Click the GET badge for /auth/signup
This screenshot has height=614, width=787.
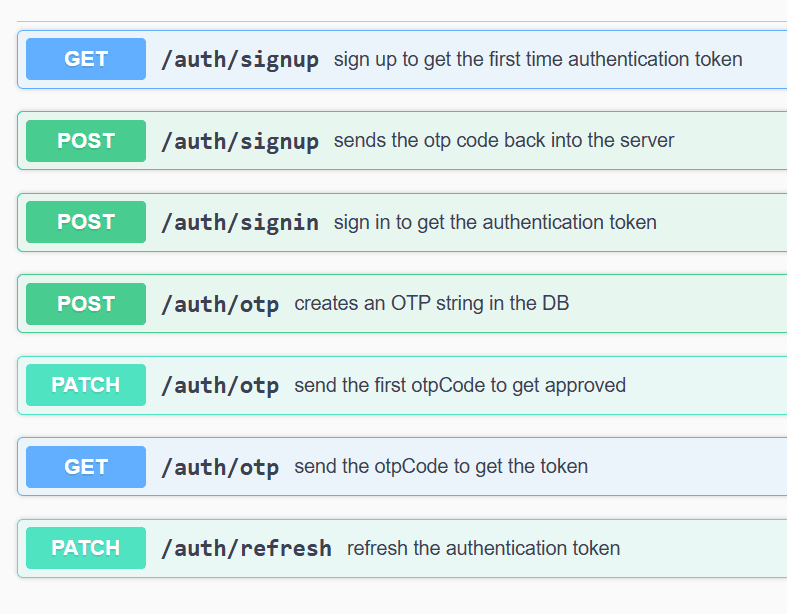click(x=86, y=59)
